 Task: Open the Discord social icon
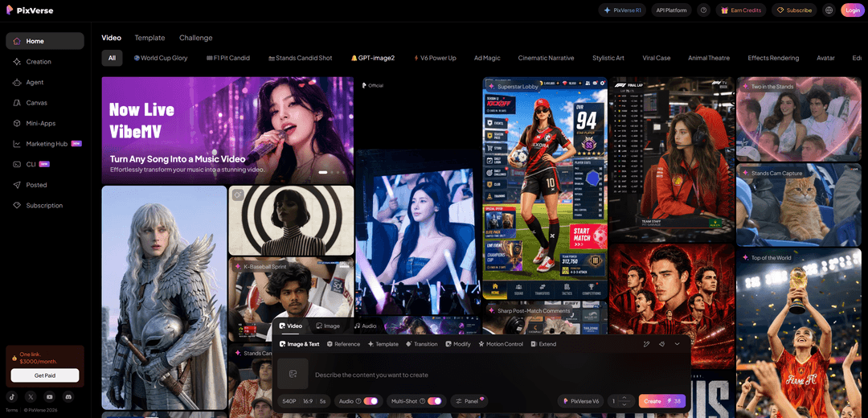point(68,396)
